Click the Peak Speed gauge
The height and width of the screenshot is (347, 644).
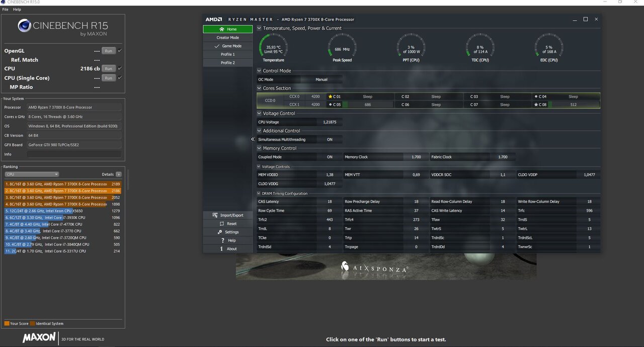click(342, 48)
